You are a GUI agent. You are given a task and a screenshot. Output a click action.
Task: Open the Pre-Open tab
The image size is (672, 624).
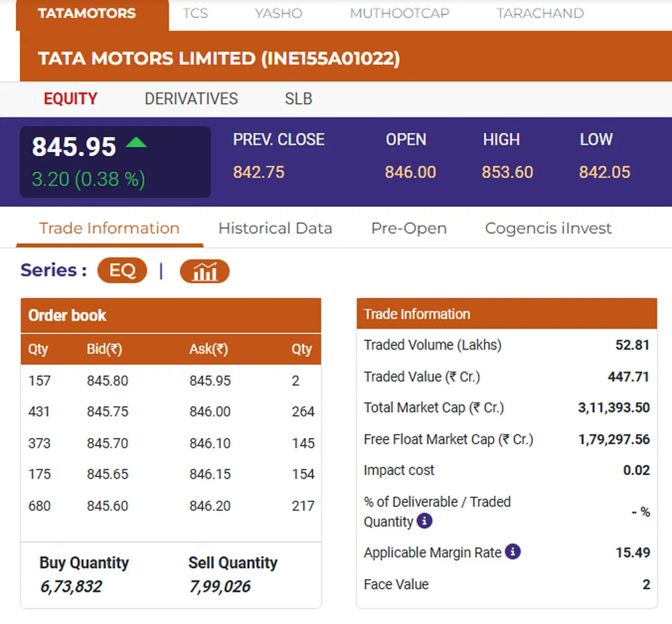(409, 229)
